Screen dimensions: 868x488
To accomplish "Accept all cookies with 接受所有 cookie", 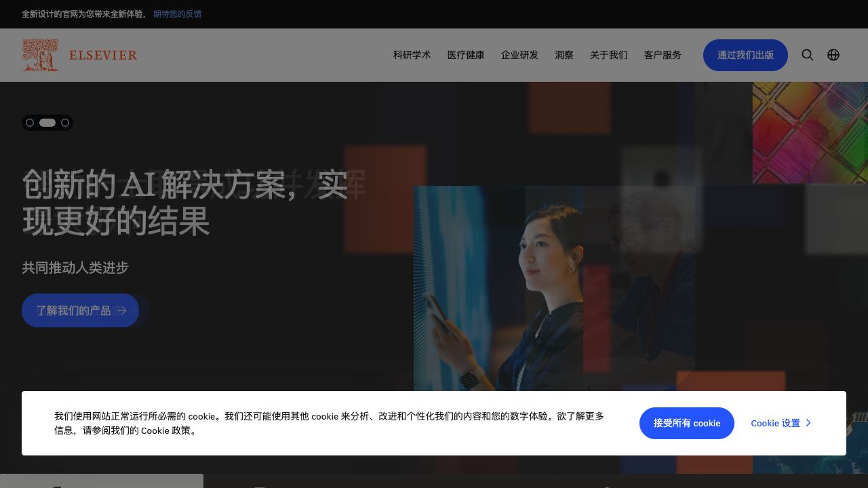I will pyautogui.click(x=686, y=423).
